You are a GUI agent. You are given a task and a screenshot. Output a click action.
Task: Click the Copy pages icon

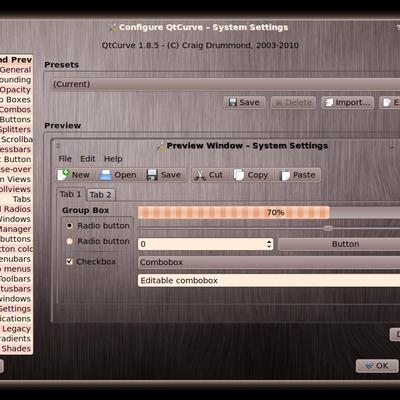[x=239, y=175]
